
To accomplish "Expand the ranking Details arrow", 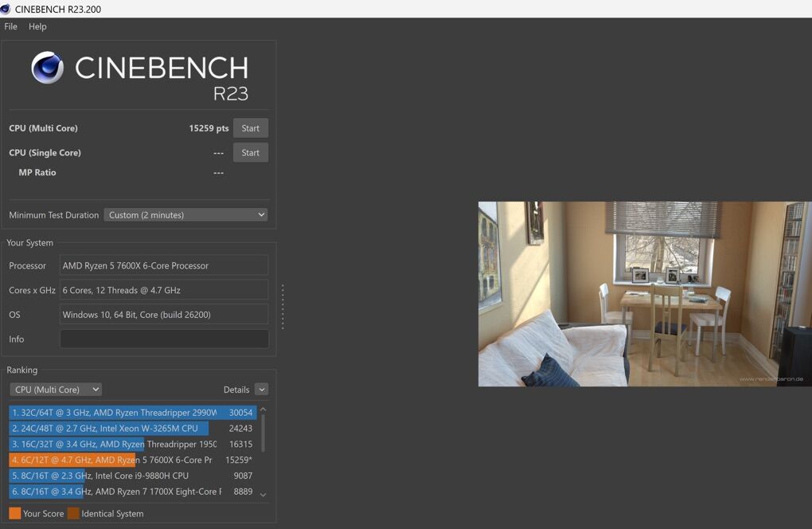I will click(x=261, y=390).
